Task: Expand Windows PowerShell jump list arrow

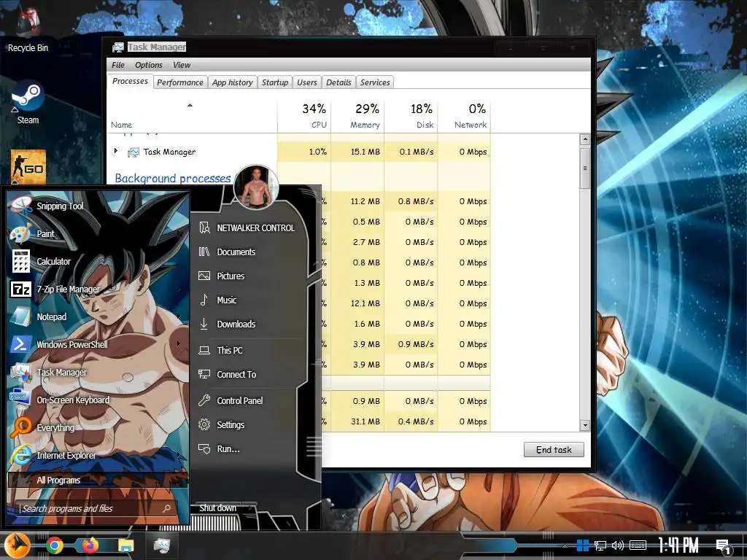Action: point(179,344)
